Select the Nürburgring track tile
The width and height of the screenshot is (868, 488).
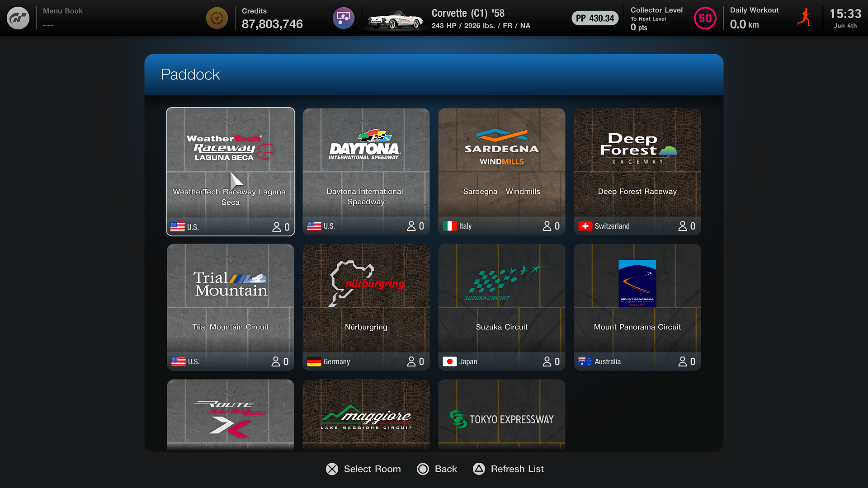(x=366, y=307)
